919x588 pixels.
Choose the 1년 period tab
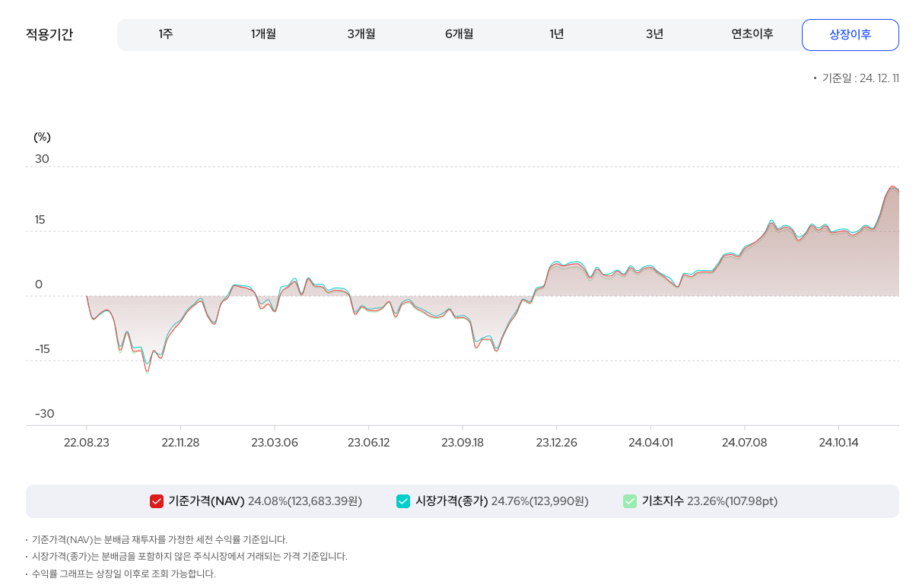pyautogui.click(x=557, y=34)
